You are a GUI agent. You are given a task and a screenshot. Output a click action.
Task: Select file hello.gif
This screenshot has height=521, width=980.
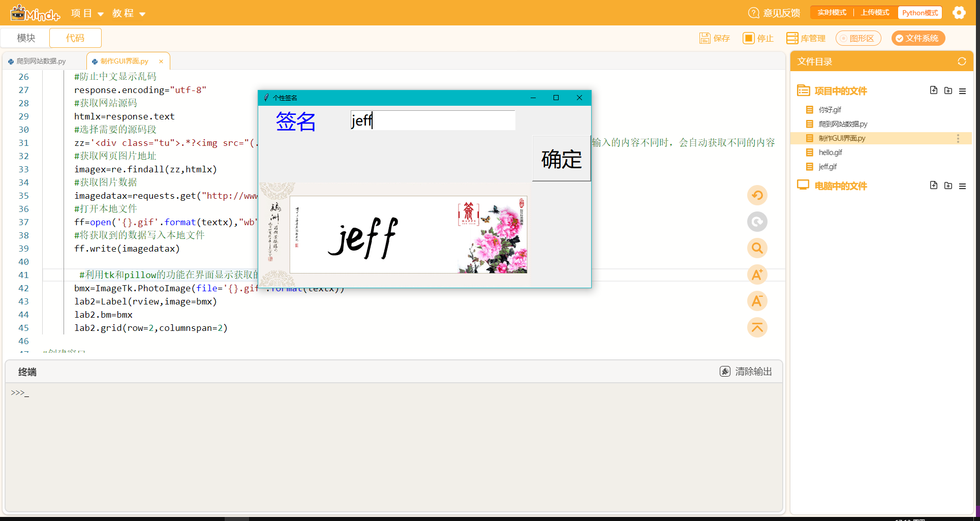pyautogui.click(x=830, y=152)
